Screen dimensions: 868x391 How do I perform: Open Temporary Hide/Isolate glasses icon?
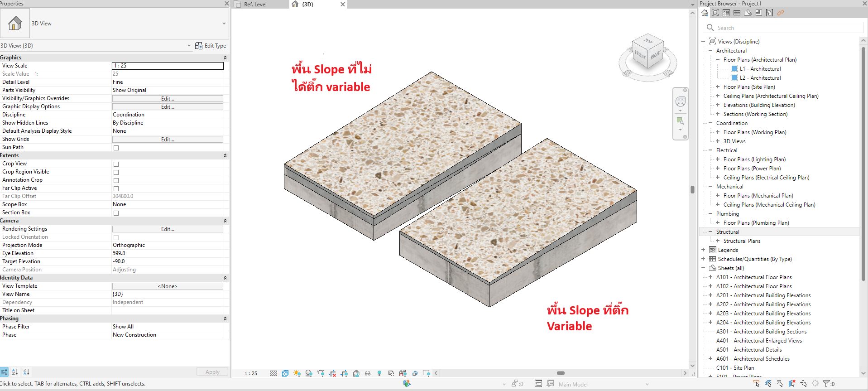click(x=368, y=373)
